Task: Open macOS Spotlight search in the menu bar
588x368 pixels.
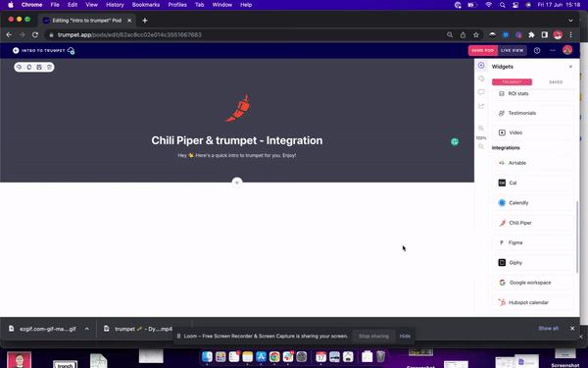Action: (x=502, y=5)
